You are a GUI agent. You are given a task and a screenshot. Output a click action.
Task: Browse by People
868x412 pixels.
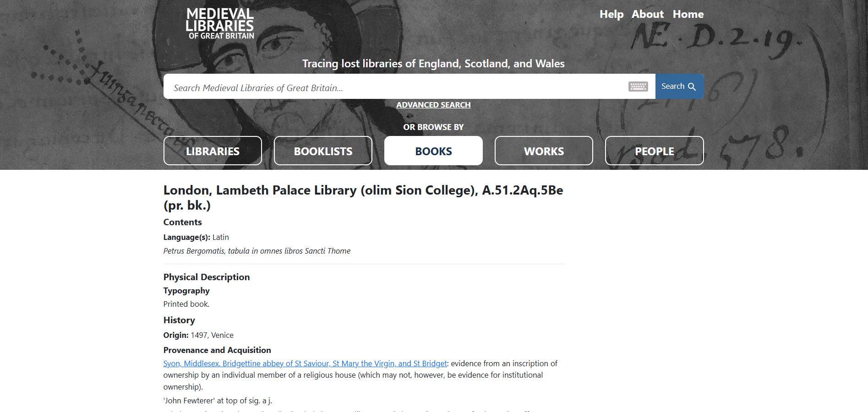click(x=654, y=151)
